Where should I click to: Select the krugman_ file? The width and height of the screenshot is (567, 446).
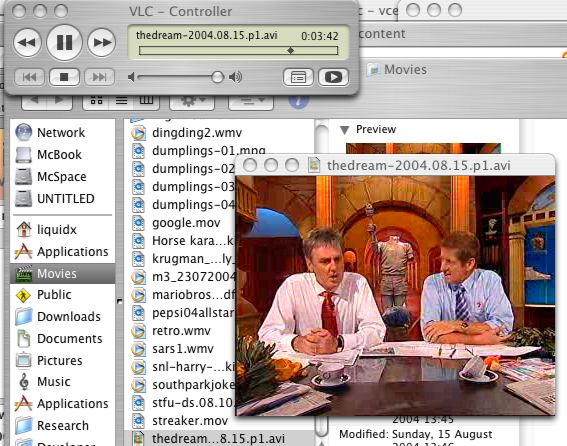183,259
